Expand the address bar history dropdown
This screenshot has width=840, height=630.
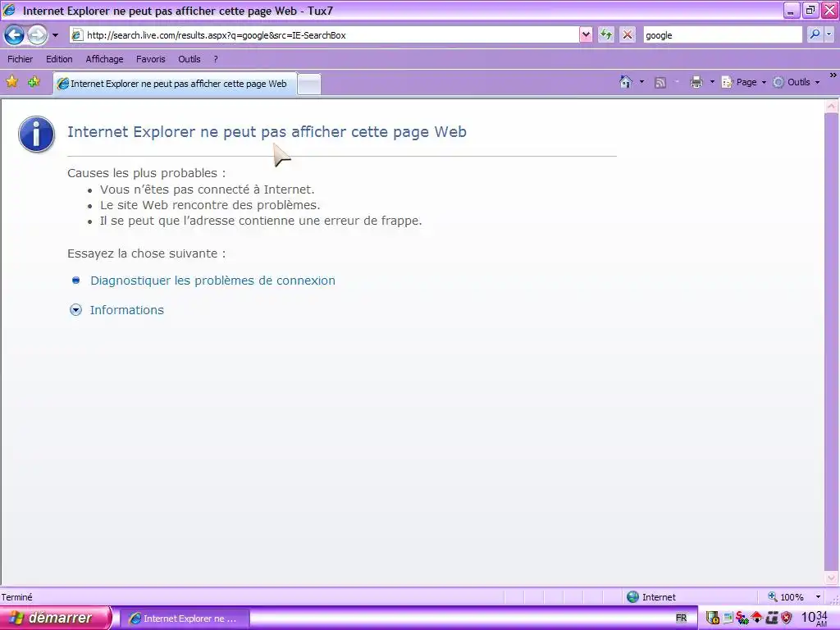pos(586,35)
